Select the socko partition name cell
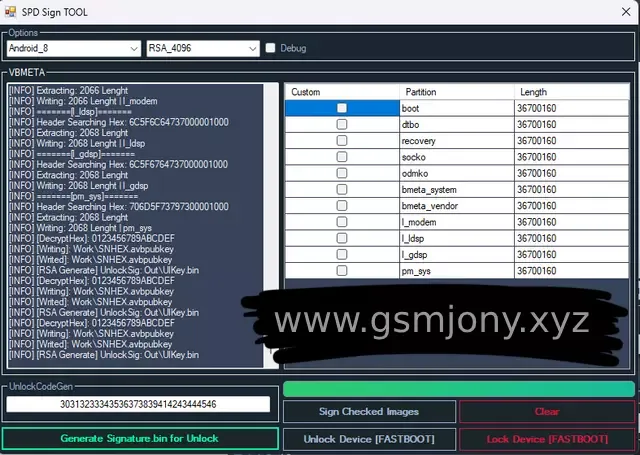 [x=457, y=157]
